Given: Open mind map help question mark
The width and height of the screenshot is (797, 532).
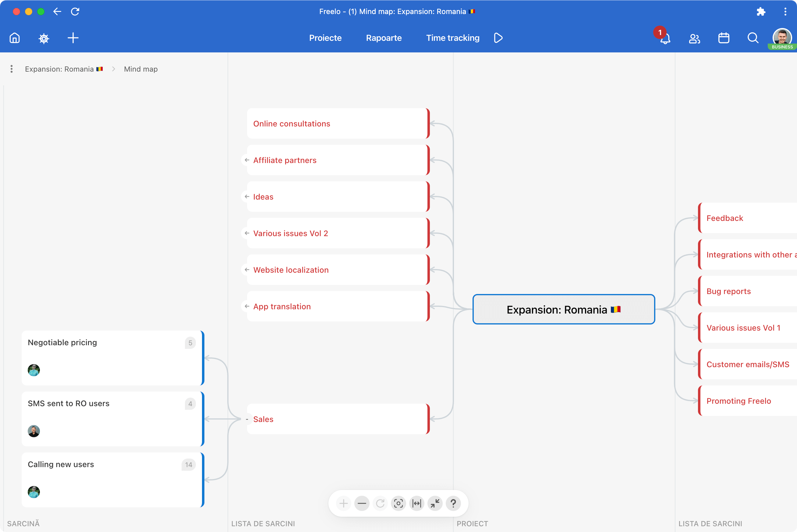Looking at the screenshot, I should [453, 503].
